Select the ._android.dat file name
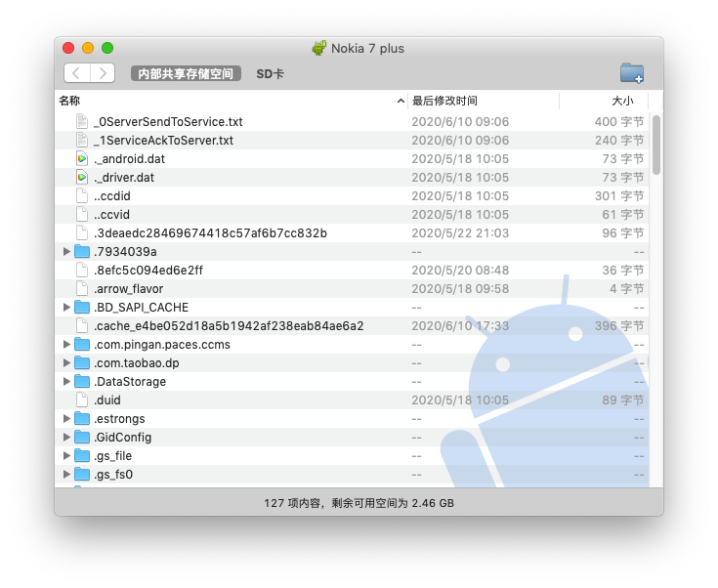Viewport: 718px width, 588px height. pos(129,159)
